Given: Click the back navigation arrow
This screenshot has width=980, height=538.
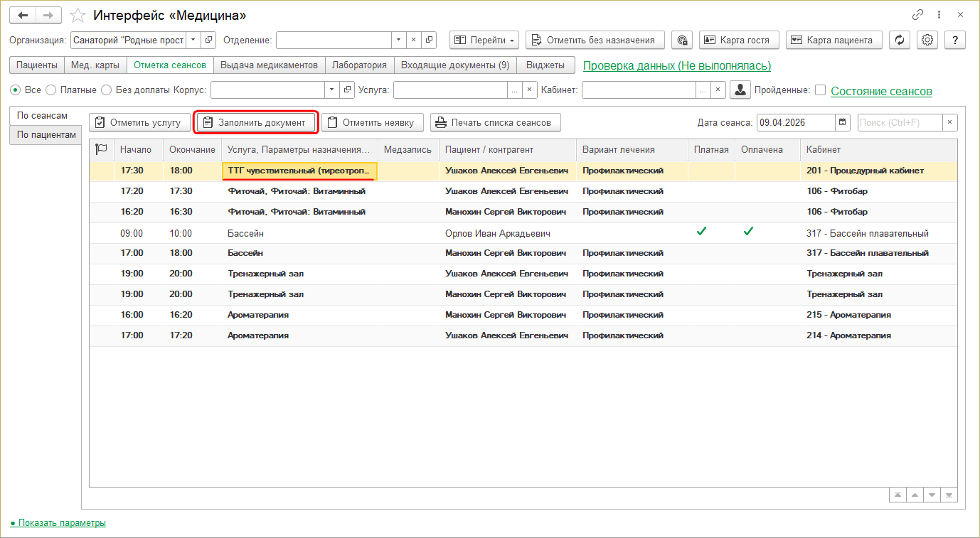Looking at the screenshot, I should pos(23,15).
